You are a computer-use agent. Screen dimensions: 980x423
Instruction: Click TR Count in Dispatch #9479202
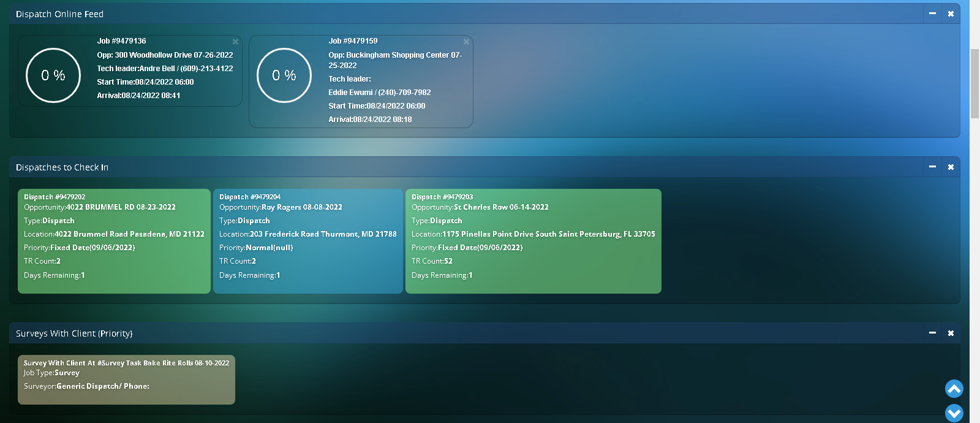[42, 261]
